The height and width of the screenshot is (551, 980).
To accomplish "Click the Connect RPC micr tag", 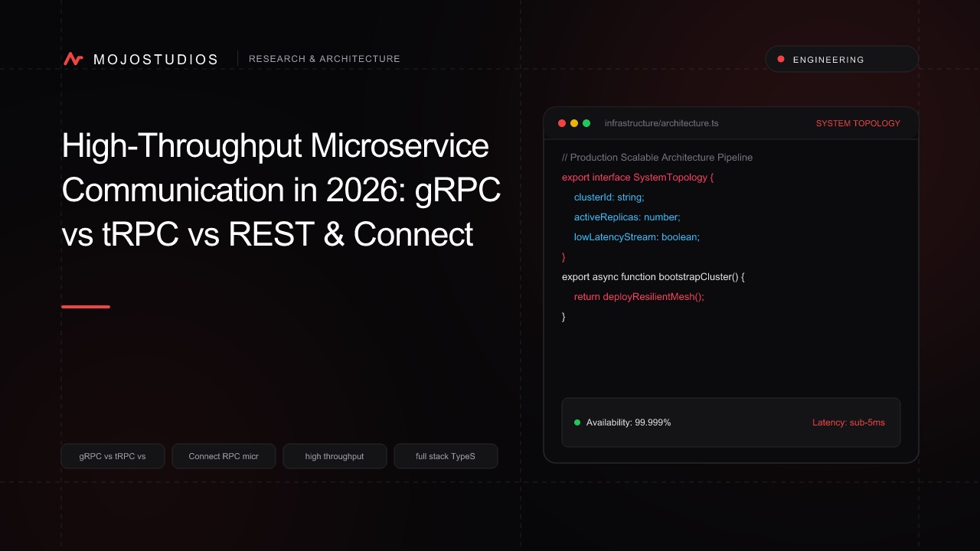I will pos(224,456).
